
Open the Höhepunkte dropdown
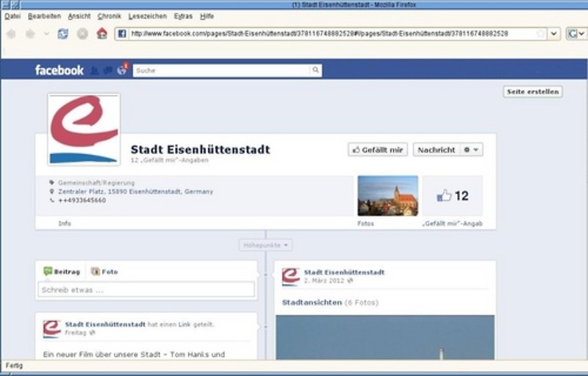click(x=265, y=245)
